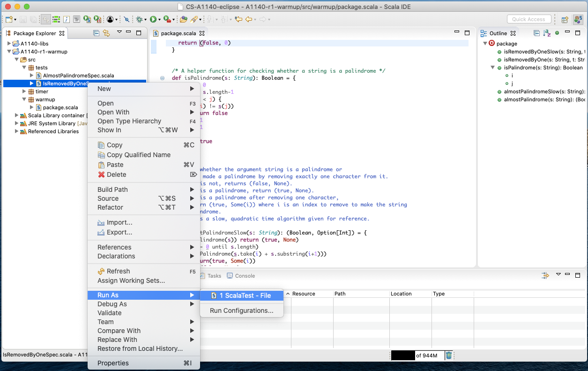Viewport: 588px width, 371px height.
Task: Click the Debug bug icon in toolbar
Action: (139, 19)
